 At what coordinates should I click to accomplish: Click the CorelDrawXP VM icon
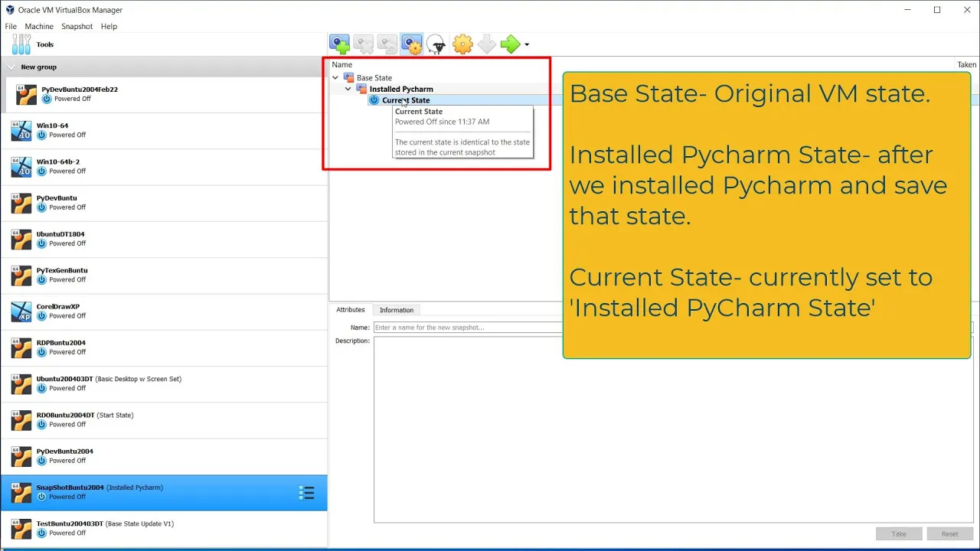coord(21,311)
